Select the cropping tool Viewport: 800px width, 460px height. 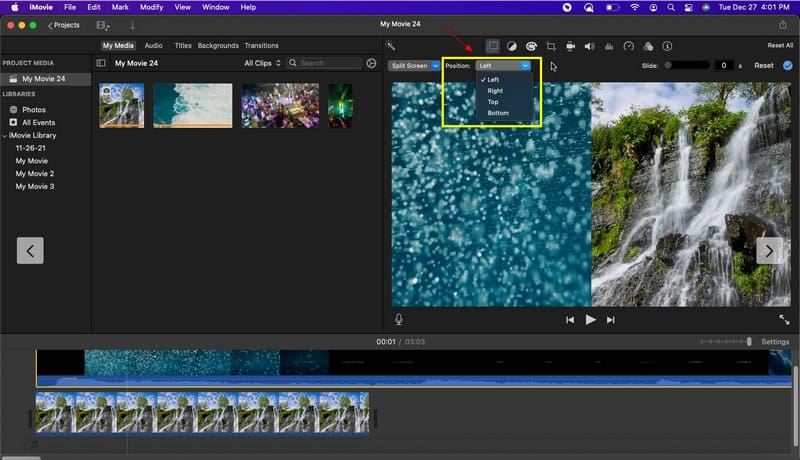(x=551, y=46)
